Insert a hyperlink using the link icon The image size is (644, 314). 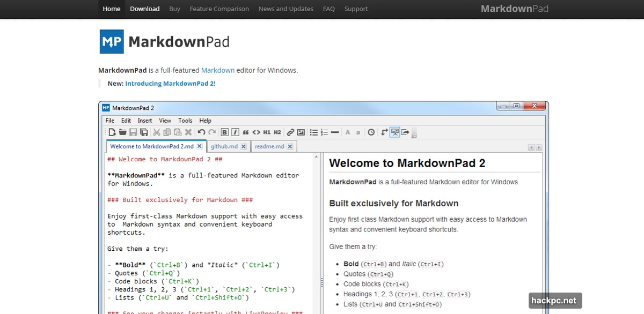click(290, 132)
